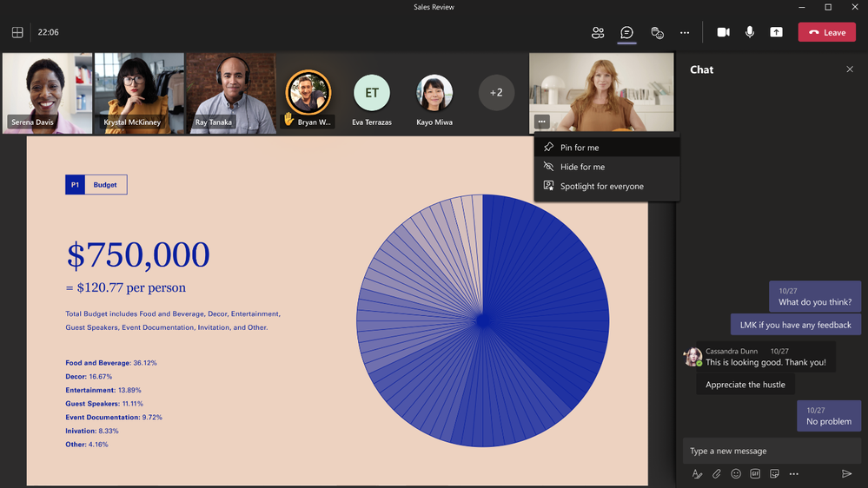The width and height of the screenshot is (868, 488).
Task: Click the video tile more options button
Action: (x=541, y=122)
